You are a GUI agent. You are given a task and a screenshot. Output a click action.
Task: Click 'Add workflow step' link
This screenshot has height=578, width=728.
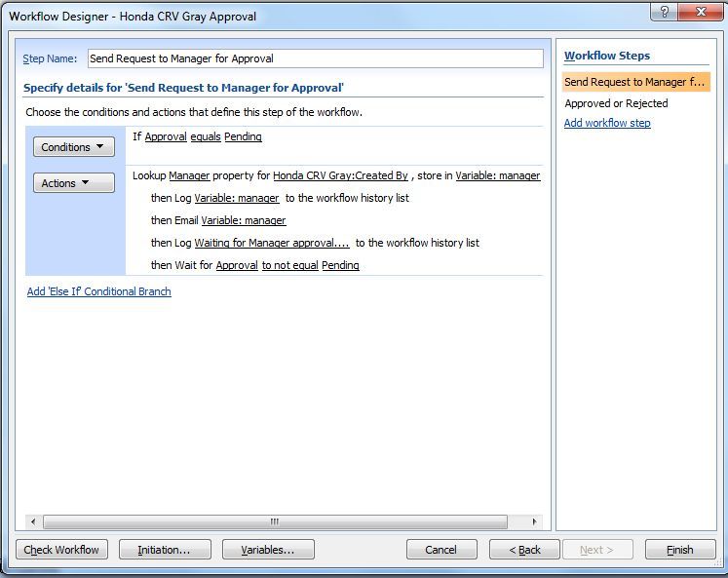tap(607, 123)
